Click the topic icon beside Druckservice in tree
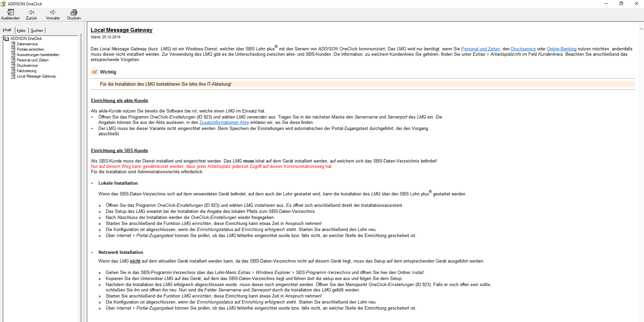This screenshot has height=322, width=644. pos(13,65)
